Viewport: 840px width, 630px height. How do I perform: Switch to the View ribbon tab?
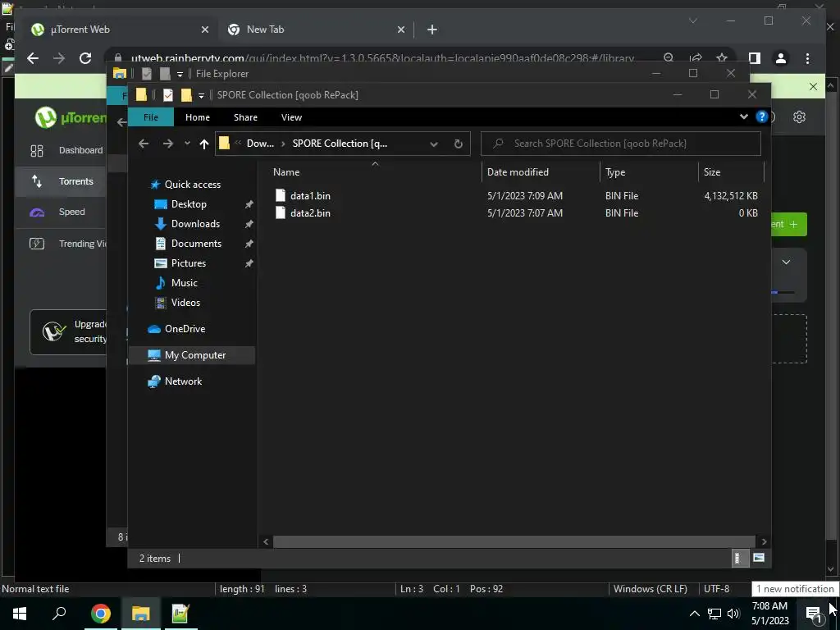291,117
